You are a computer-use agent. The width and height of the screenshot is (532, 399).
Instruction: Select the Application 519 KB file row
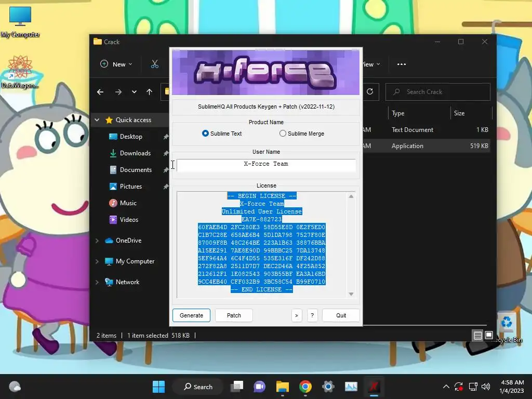426,146
